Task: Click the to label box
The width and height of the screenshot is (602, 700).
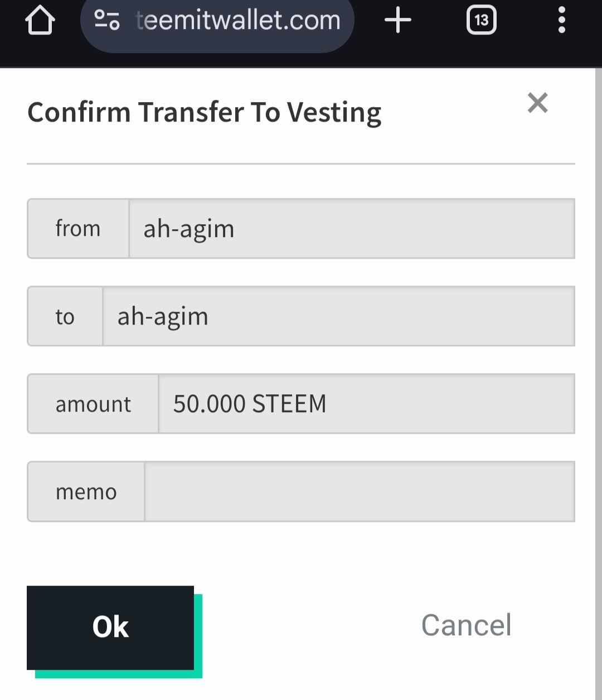Action: (x=65, y=316)
